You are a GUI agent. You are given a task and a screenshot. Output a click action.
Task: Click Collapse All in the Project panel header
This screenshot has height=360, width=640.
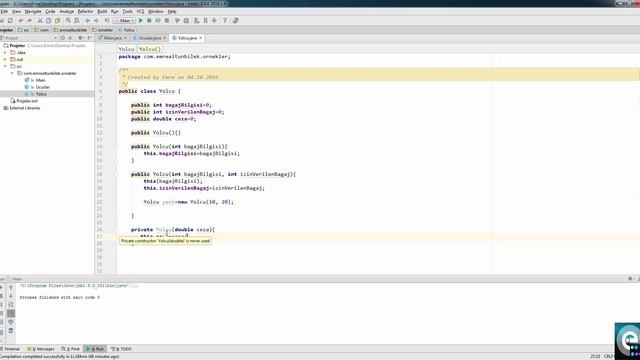tap(70, 38)
